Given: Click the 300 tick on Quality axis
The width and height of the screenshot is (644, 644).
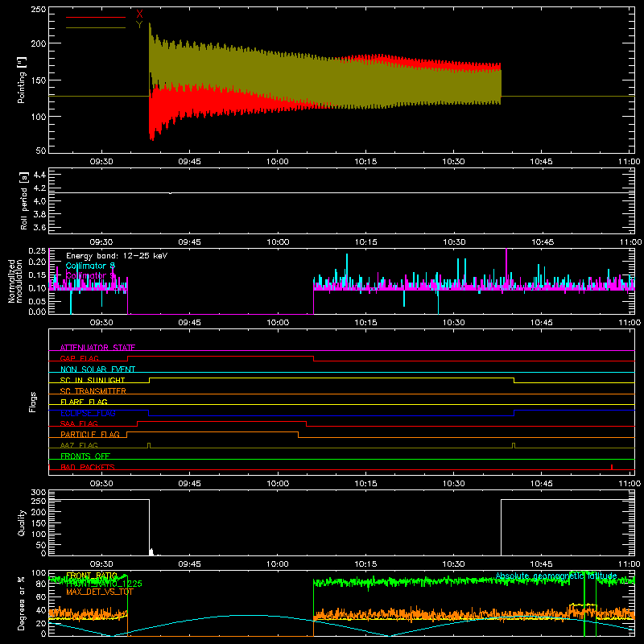Looking at the screenshot, I should pyautogui.click(x=39, y=493).
